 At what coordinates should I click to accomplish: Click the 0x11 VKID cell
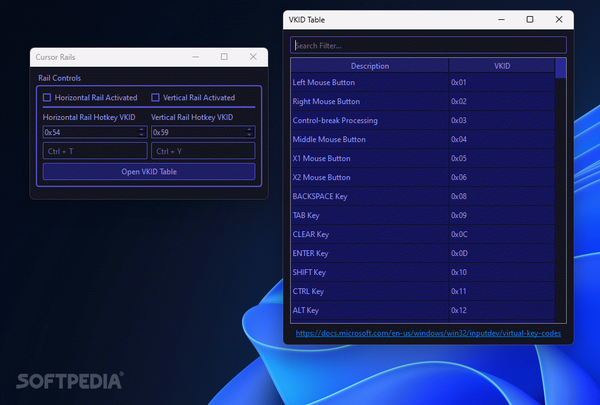point(502,291)
